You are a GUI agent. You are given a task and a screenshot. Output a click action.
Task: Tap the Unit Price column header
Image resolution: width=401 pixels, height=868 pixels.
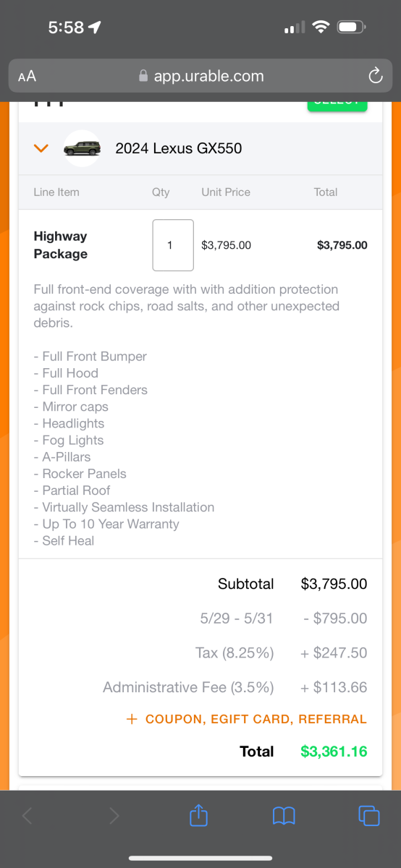(x=226, y=192)
